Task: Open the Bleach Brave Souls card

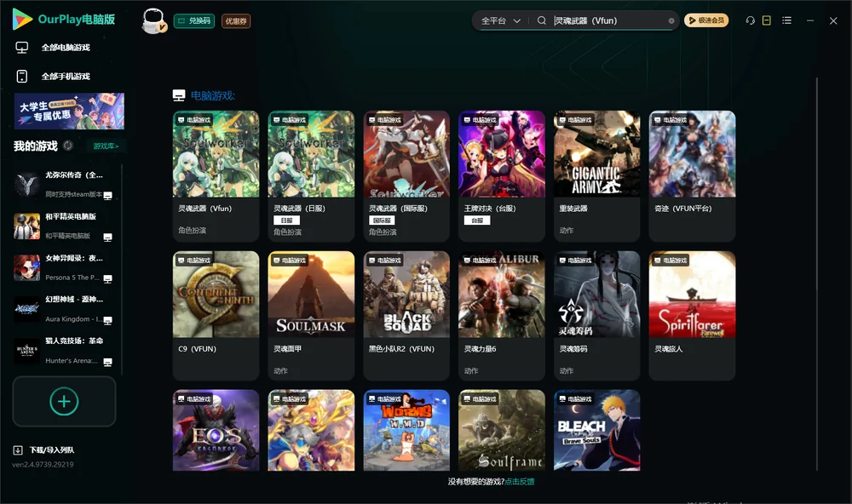Action: click(596, 430)
